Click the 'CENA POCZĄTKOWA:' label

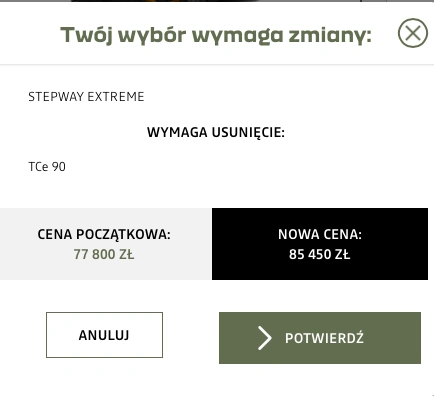(104, 234)
